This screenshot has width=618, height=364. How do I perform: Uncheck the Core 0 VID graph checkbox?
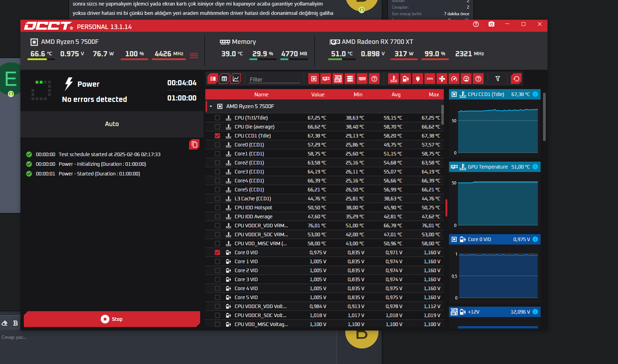click(217, 252)
